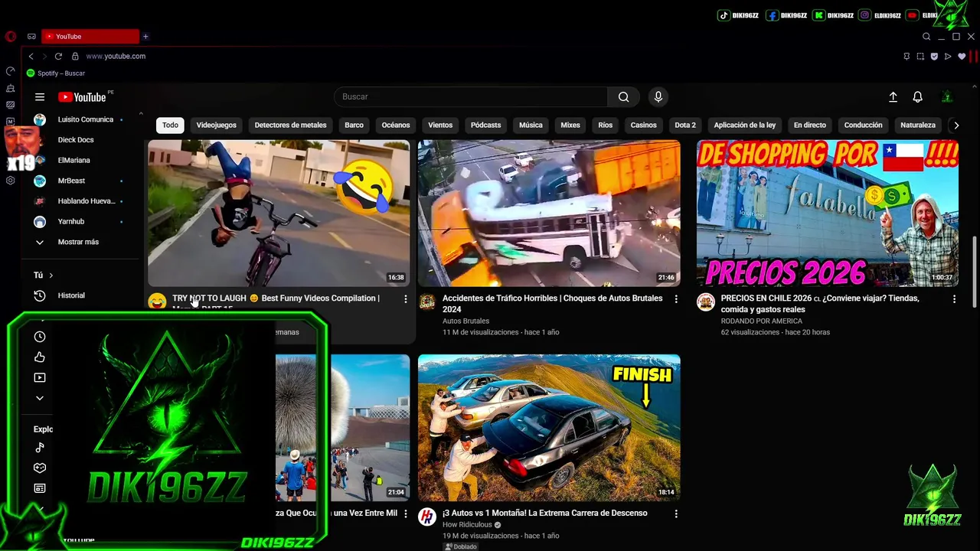The image size is (980, 551).
Task: Open liked videos thumbs-up icon
Action: pyautogui.click(x=40, y=357)
